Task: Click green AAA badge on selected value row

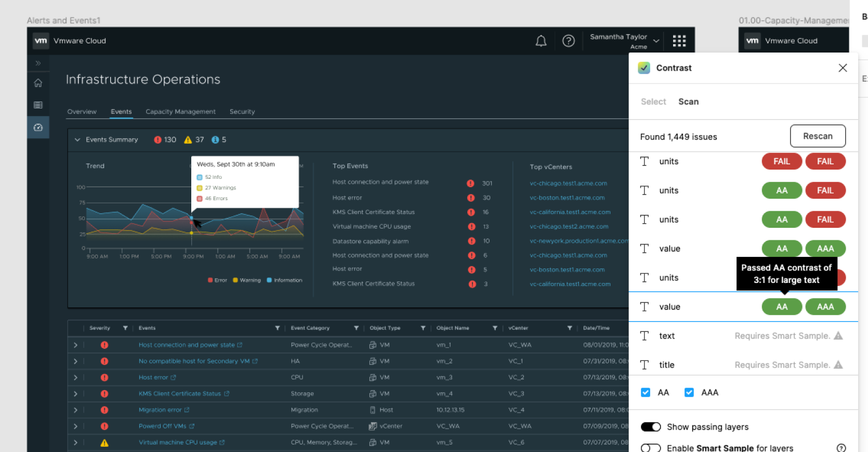Action: point(825,307)
